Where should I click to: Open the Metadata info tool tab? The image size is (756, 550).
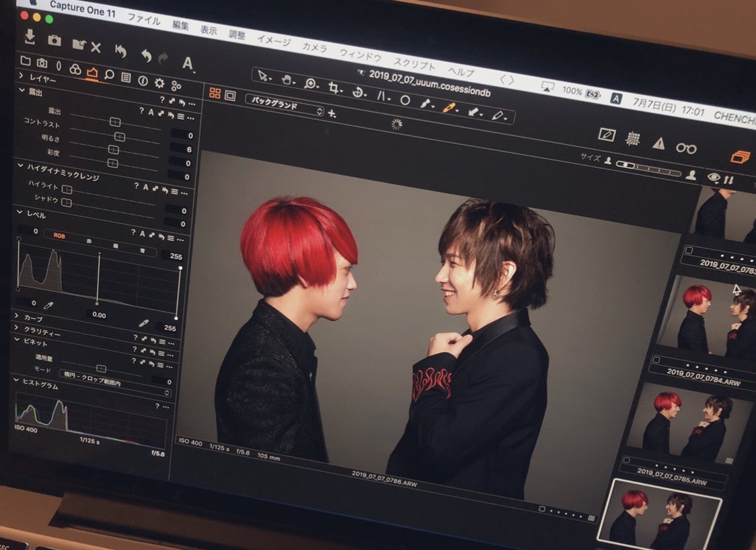143,81
